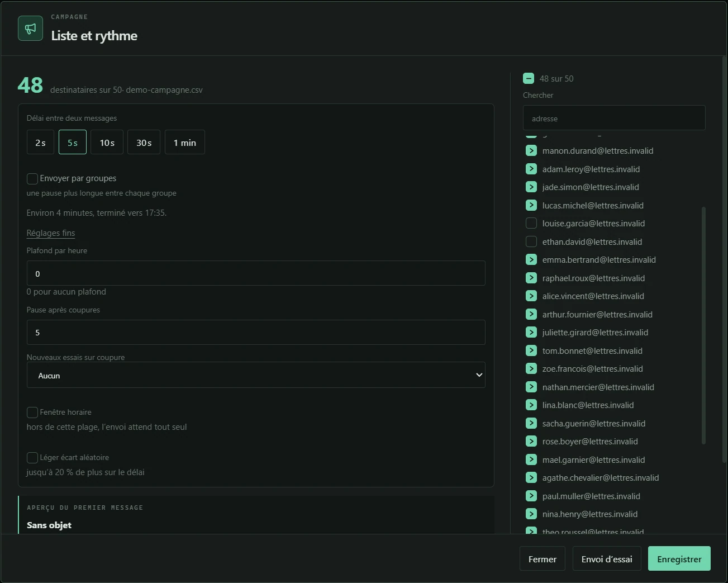The width and height of the screenshot is (728, 583).
Task: Tick the Léger écart aléatoire checkbox
Action: [32, 458]
